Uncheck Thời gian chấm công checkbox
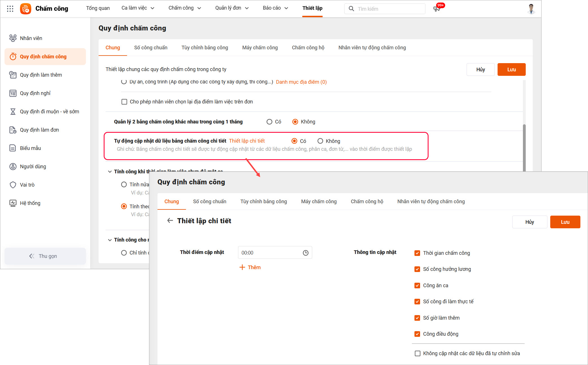This screenshot has width=588, height=365. [x=417, y=253]
